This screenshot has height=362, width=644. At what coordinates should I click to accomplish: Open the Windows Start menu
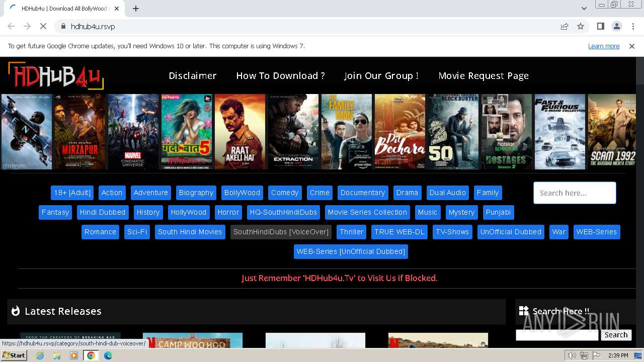(14, 355)
